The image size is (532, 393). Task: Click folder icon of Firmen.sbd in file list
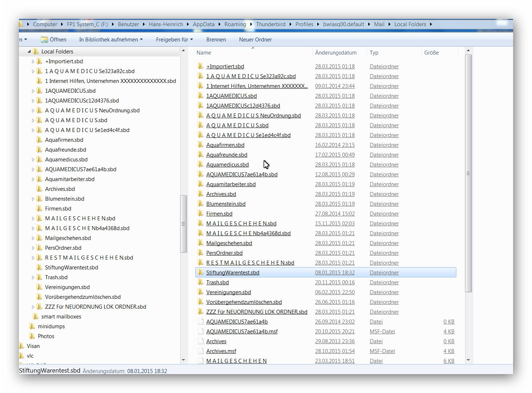click(x=201, y=213)
